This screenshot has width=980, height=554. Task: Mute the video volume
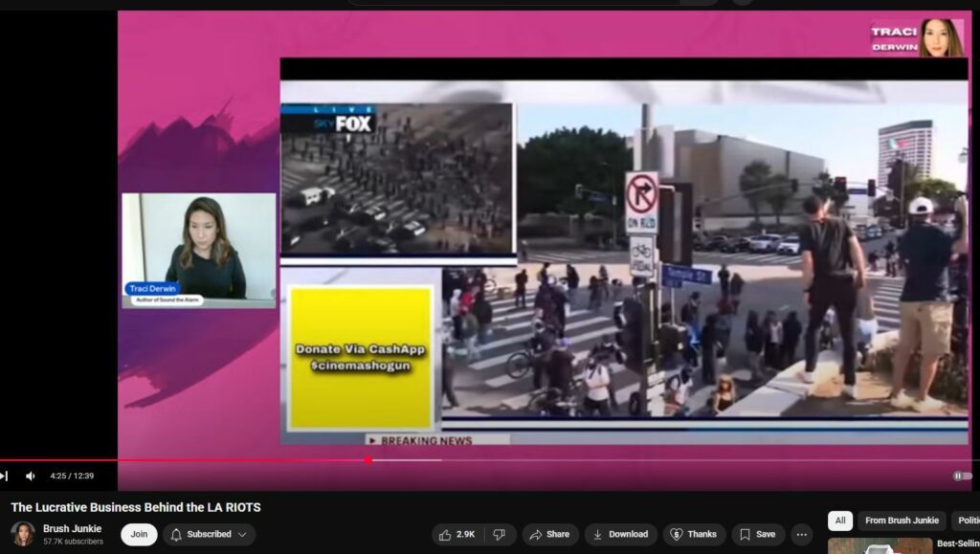pos(31,476)
